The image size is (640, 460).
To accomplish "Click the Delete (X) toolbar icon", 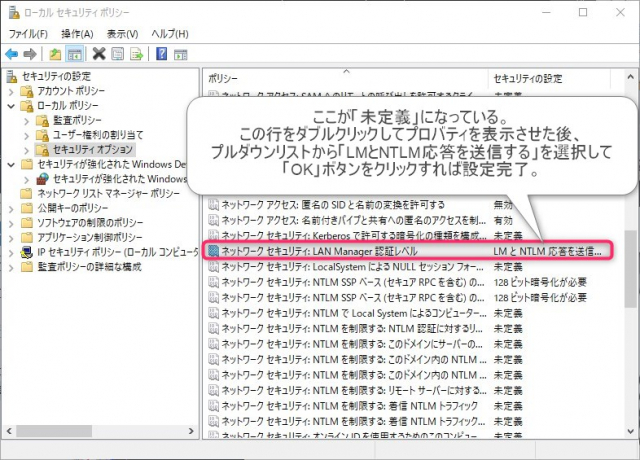I will (99, 54).
